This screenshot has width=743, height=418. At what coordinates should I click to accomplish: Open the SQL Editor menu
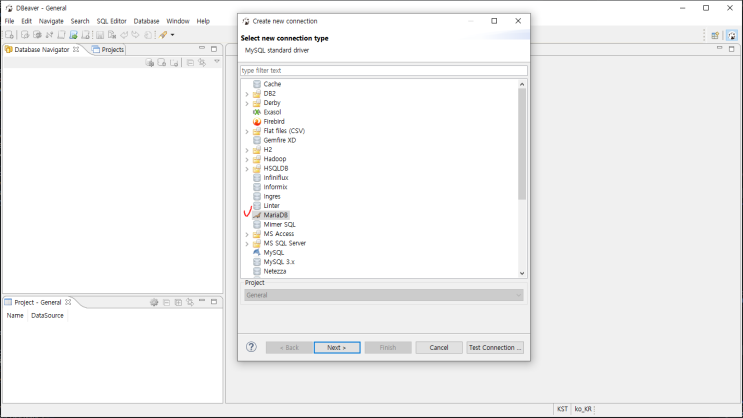tap(111, 21)
